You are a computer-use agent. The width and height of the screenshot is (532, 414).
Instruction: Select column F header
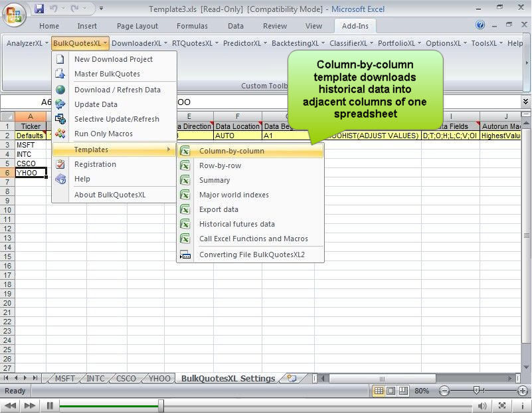point(238,116)
